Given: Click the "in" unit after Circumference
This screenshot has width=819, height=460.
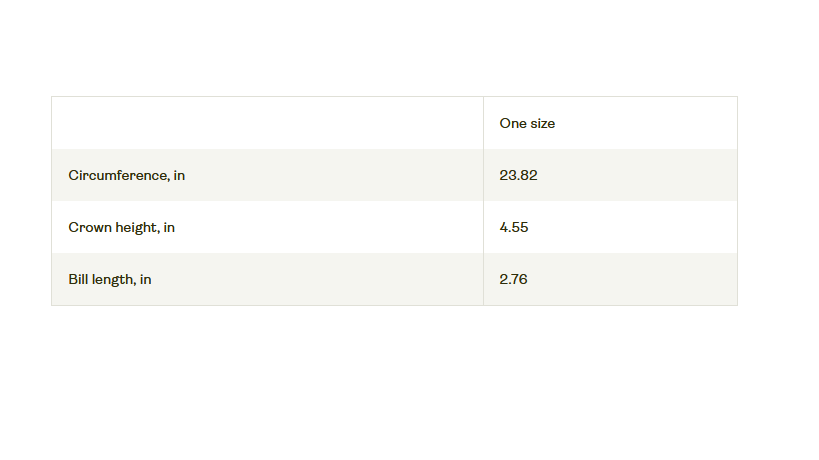Looking at the screenshot, I should 179,175.
